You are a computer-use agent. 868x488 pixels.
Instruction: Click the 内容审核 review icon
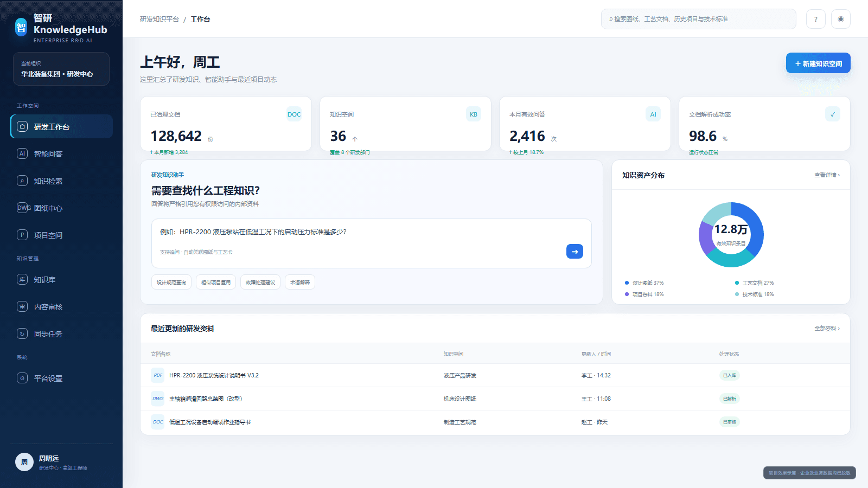coord(22,306)
